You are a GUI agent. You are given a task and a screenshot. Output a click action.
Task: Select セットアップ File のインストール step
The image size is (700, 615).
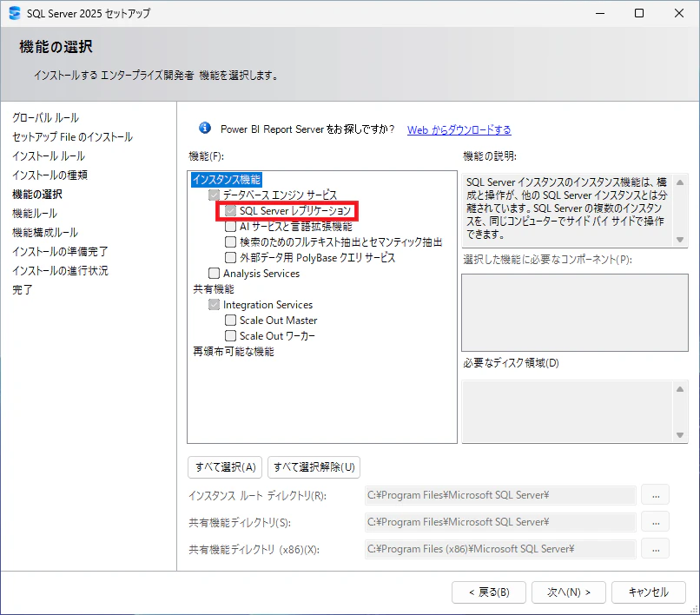click(x=72, y=136)
